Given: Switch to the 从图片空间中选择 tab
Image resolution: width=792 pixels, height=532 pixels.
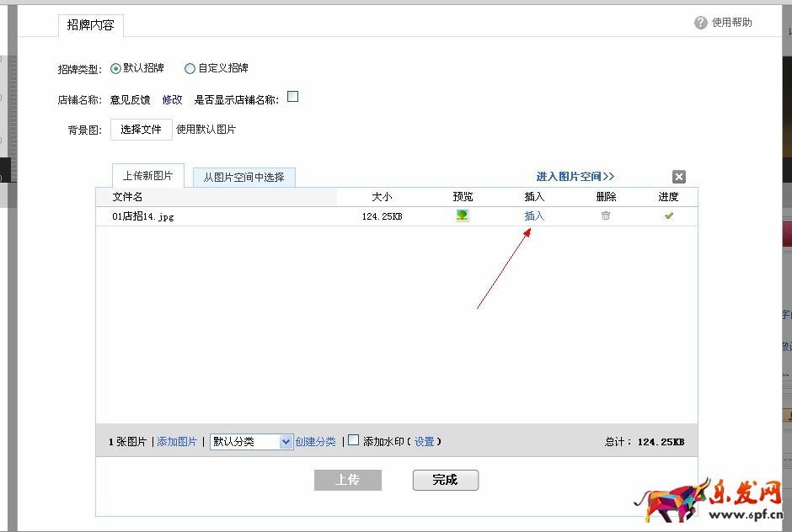Looking at the screenshot, I should tap(246, 177).
